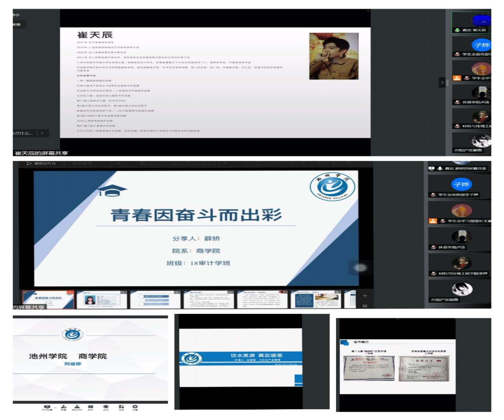Add new slide with plus icon
The image size is (504, 420).
tap(365, 296)
